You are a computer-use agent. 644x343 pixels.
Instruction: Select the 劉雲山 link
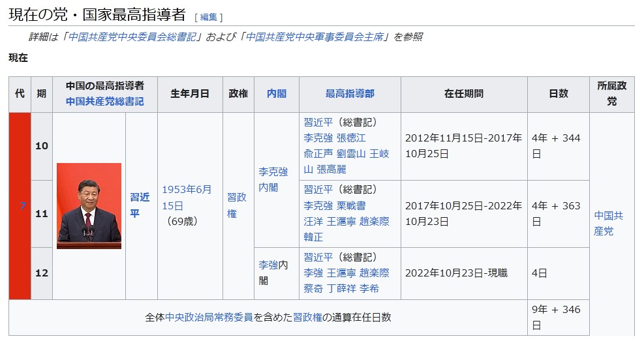350,153
